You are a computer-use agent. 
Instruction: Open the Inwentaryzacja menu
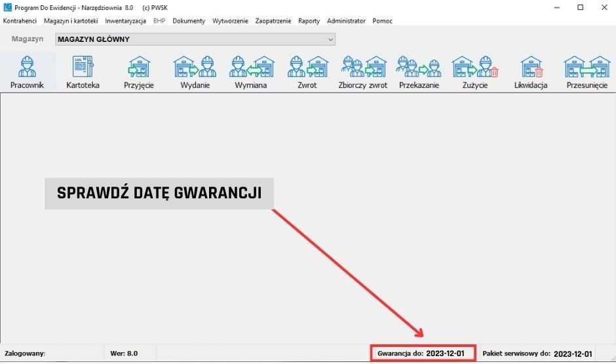[x=125, y=21]
